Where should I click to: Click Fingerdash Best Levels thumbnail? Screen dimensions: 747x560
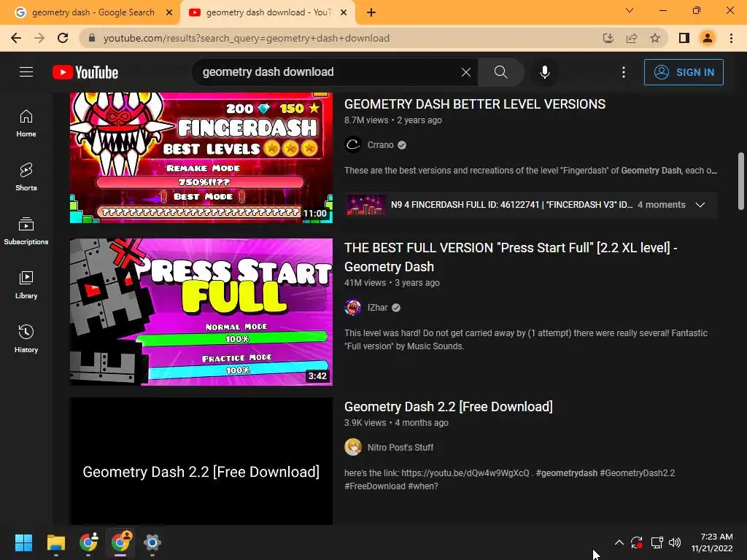point(201,157)
